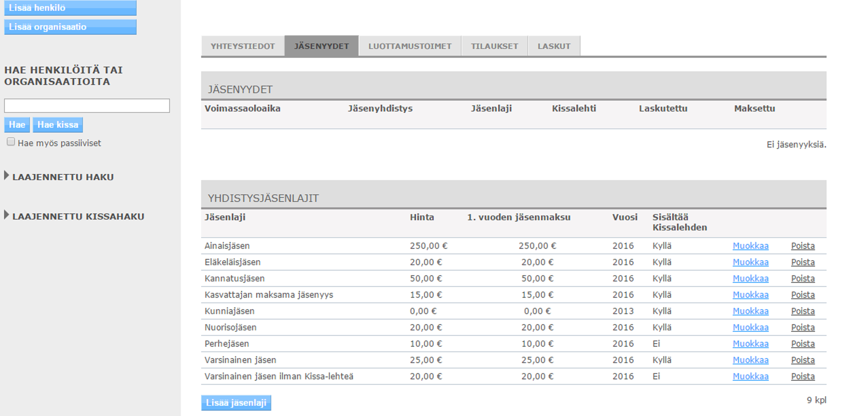Screen dimensions: 868x416
Task: Click the Lisää henkilö button
Action: coord(70,7)
